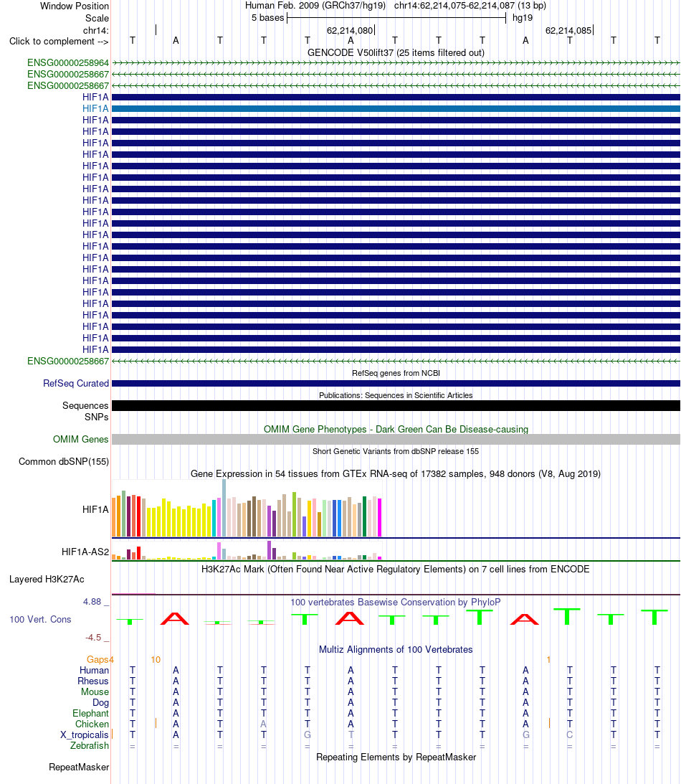The width and height of the screenshot is (681, 784).
Task: Open '100 vertebrates Basewise Conservation by PhyloP' title
Action: 396,602
